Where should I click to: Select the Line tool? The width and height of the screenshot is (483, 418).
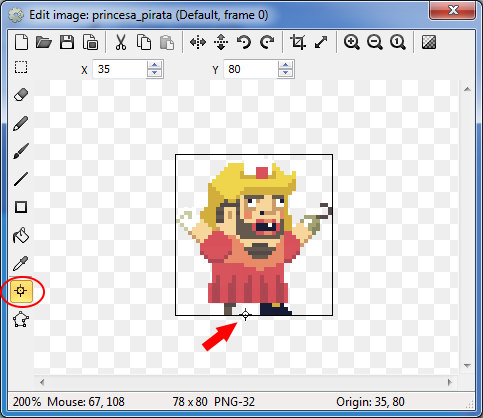click(x=21, y=179)
